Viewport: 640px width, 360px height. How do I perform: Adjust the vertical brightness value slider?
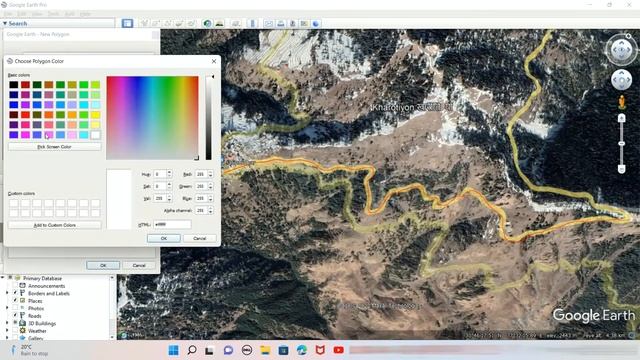click(209, 118)
